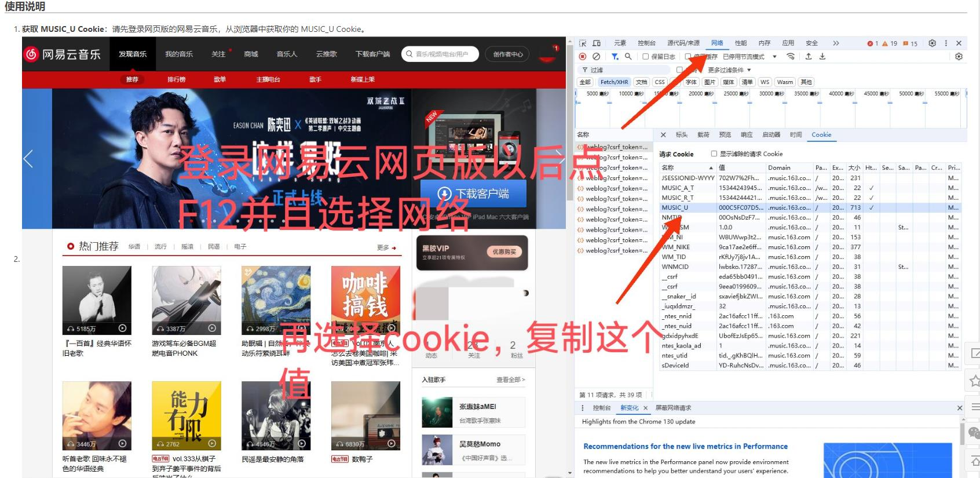This screenshot has width=980, height=478.
Task: Toggle the device toolbar icon in DevTools
Action: [597, 43]
